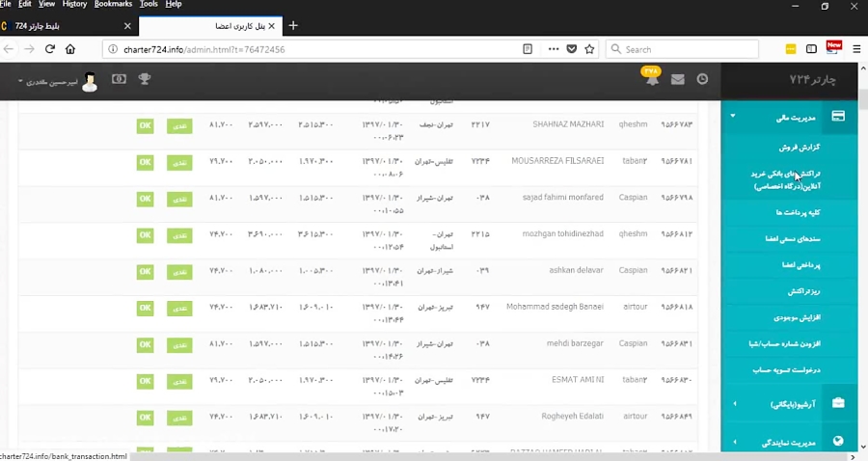868x461 pixels.
Task: Expand the مدیریت نمایندگی section arrow
Action: pyautogui.click(x=735, y=442)
